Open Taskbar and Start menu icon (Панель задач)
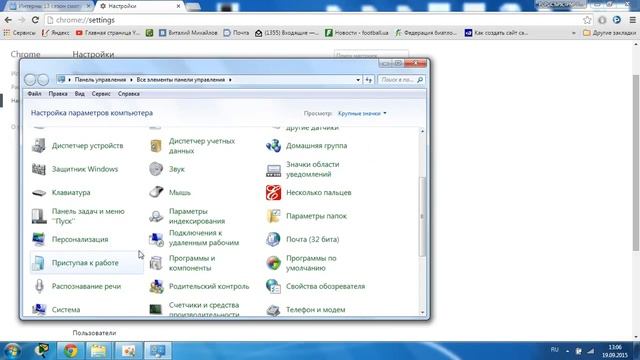Screen dimensions: 640x360 point(39,216)
